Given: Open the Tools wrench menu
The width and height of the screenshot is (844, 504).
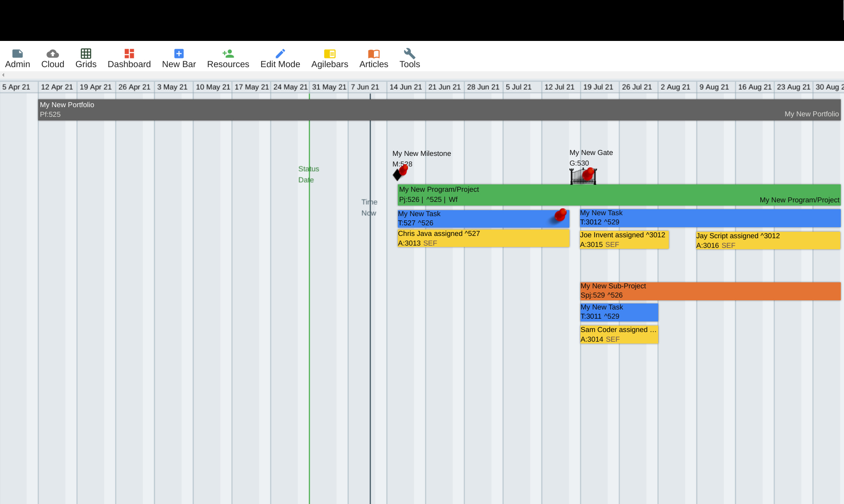Looking at the screenshot, I should (x=409, y=54).
